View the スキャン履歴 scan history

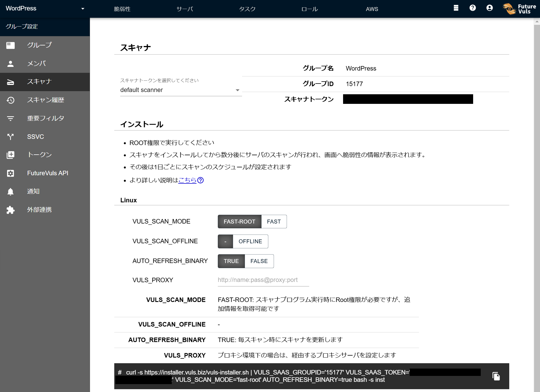46,100
